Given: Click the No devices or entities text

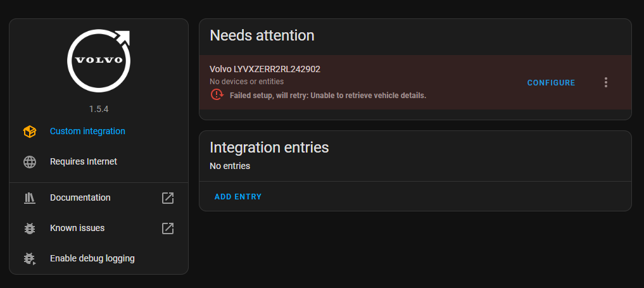Looking at the screenshot, I should (246, 82).
